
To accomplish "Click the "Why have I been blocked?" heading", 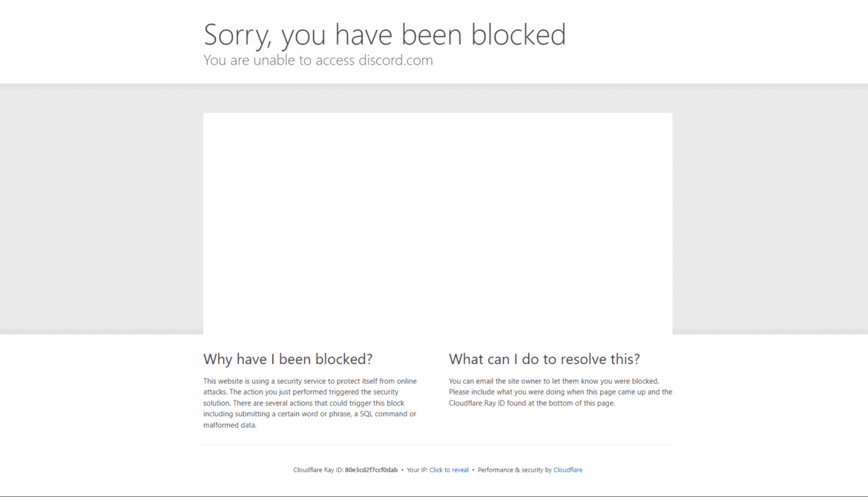I will pos(288,358).
